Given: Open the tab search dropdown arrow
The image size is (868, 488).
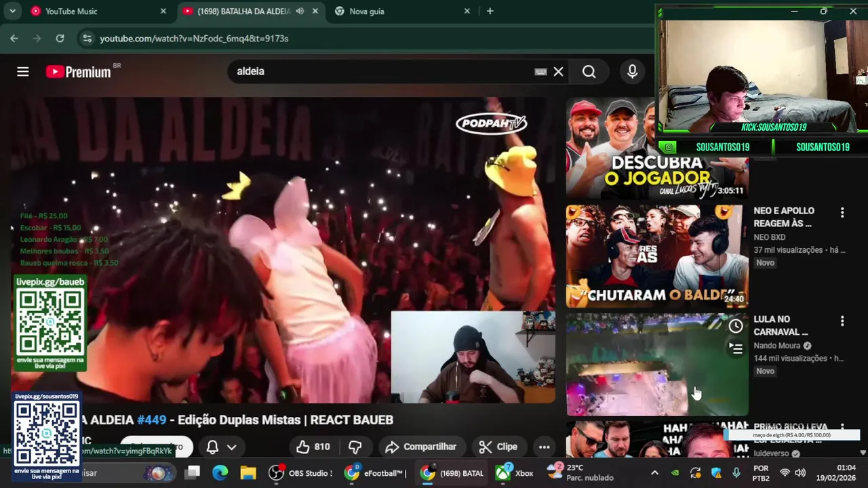Looking at the screenshot, I should [x=12, y=12].
